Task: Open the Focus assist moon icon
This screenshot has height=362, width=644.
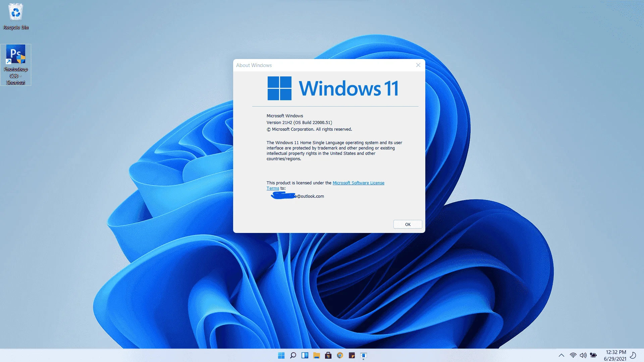Action: [x=633, y=355]
